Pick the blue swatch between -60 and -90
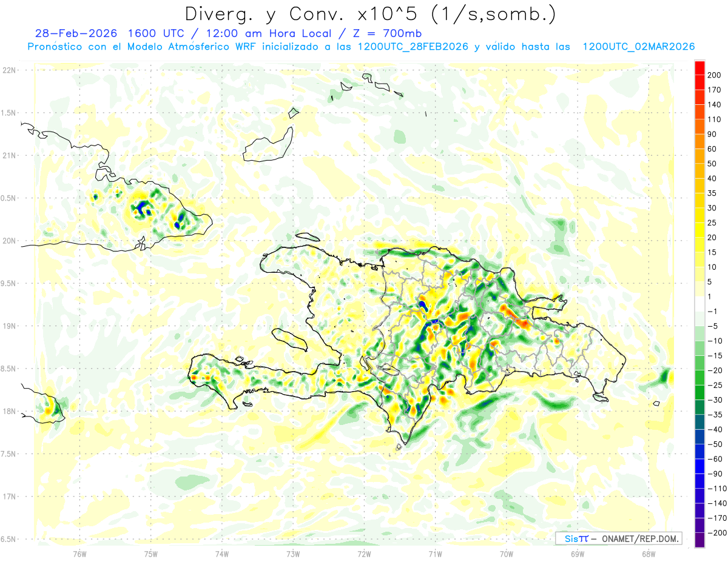The image size is (728, 562). 699,466
